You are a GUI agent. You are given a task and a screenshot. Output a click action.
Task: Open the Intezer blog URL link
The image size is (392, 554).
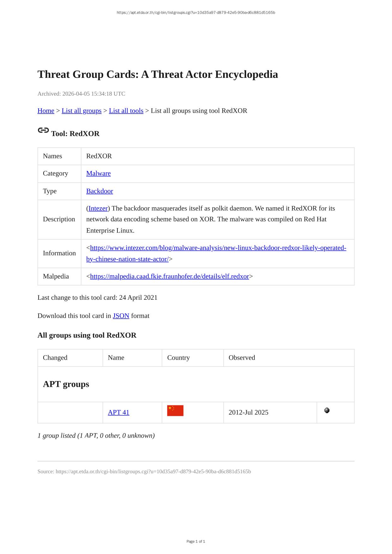pyautogui.click(x=218, y=248)
